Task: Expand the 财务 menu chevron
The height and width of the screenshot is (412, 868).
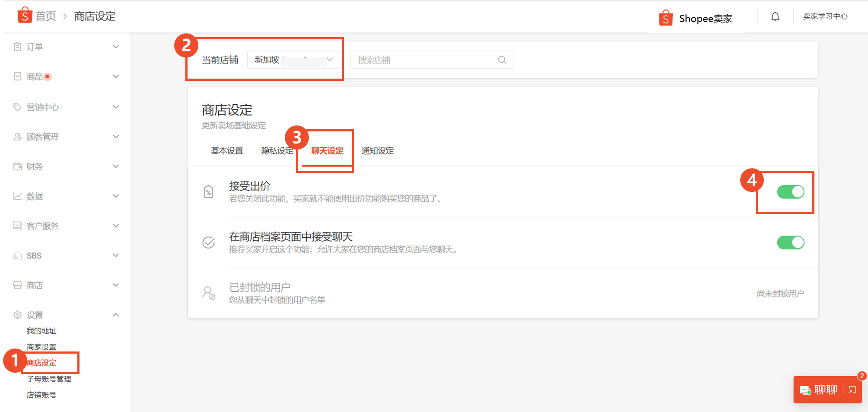Action: point(116,166)
